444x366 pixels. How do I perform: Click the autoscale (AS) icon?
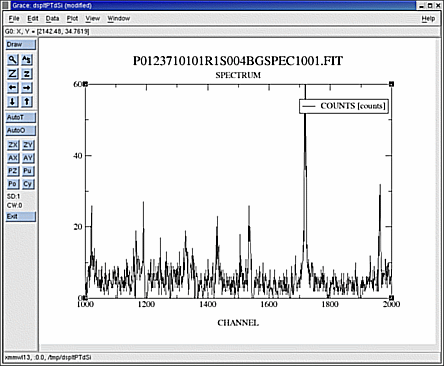point(27,60)
